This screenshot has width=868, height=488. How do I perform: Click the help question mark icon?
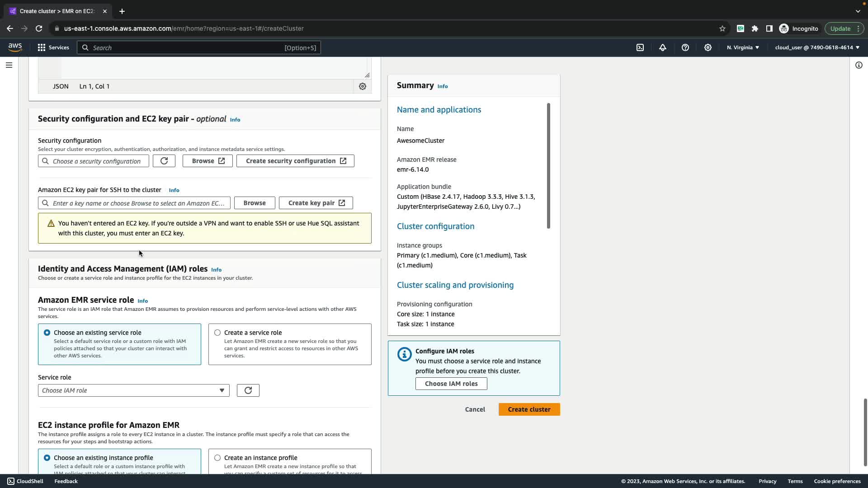685,47
